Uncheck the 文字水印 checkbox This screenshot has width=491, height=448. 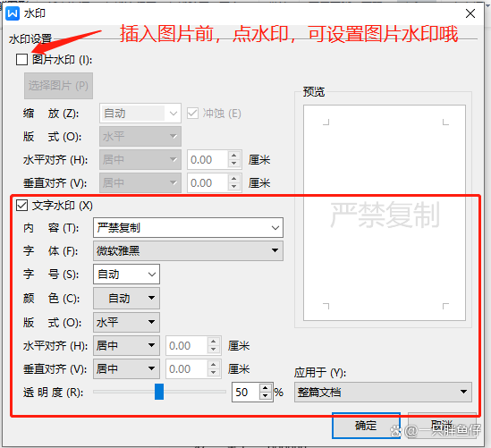22,206
